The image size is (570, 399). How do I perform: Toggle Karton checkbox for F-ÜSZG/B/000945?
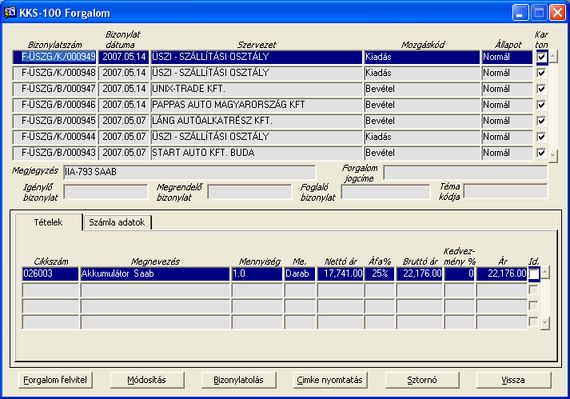click(542, 121)
